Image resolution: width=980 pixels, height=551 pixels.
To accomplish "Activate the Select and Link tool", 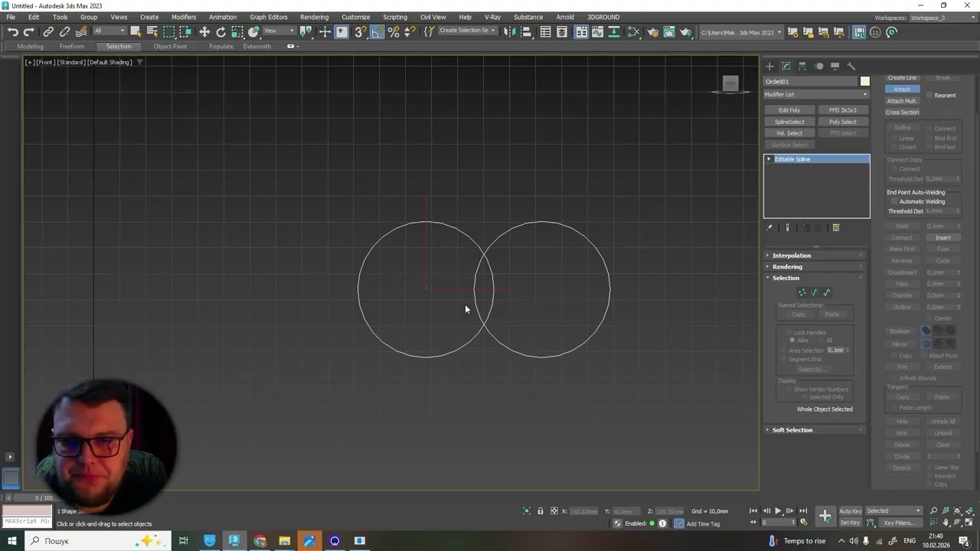I will click(x=48, y=31).
